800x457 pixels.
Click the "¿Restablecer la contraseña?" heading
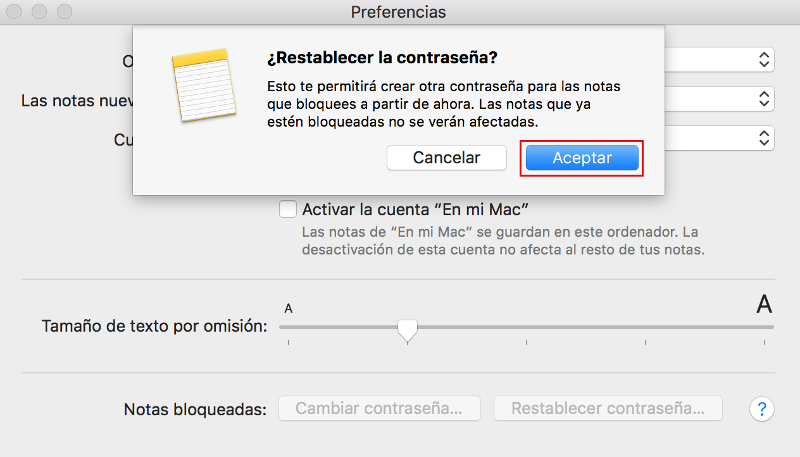pos(382,57)
